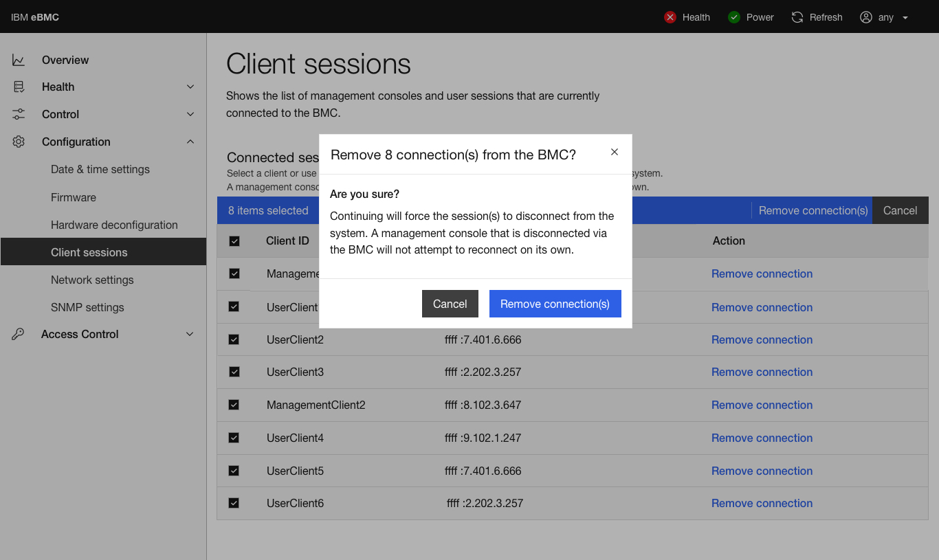
Task: Collapse the Configuration section chevron
Action: [190, 142]
